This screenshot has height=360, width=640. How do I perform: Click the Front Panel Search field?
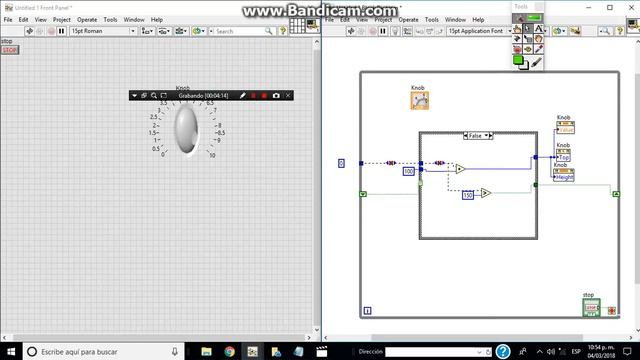(239, 31)
